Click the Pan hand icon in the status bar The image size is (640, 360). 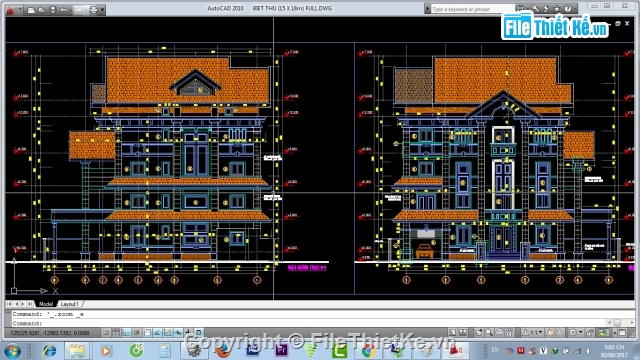click(x=479, y=333)
